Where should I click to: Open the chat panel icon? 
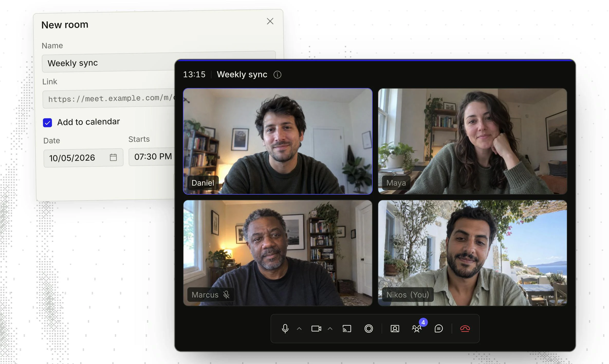[x=439, y=329]
